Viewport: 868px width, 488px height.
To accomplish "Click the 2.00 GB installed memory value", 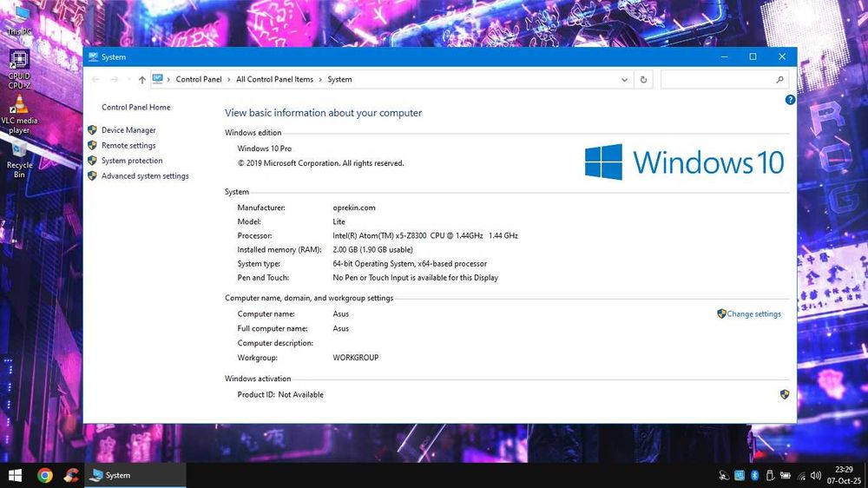I will tap(372, 250).
